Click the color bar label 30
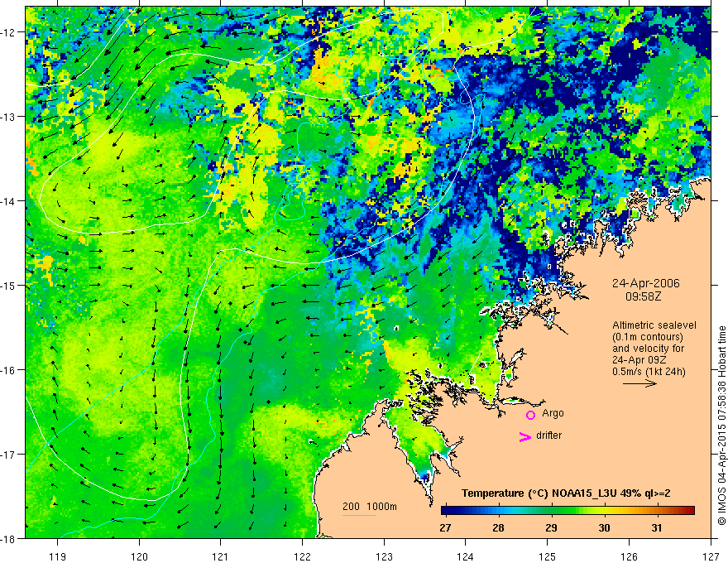728x563 pixels. click(x=604, y=528)
